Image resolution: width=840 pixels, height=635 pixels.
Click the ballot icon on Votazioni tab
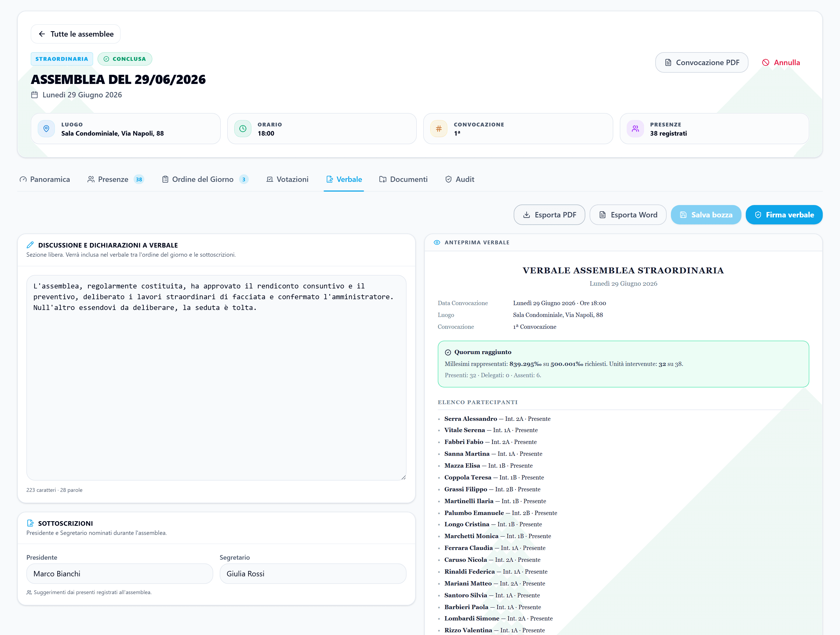click(x=269, y=179)
